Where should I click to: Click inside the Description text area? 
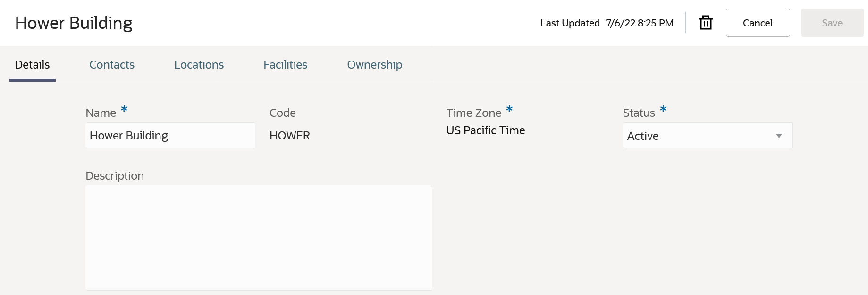point(258,237)
